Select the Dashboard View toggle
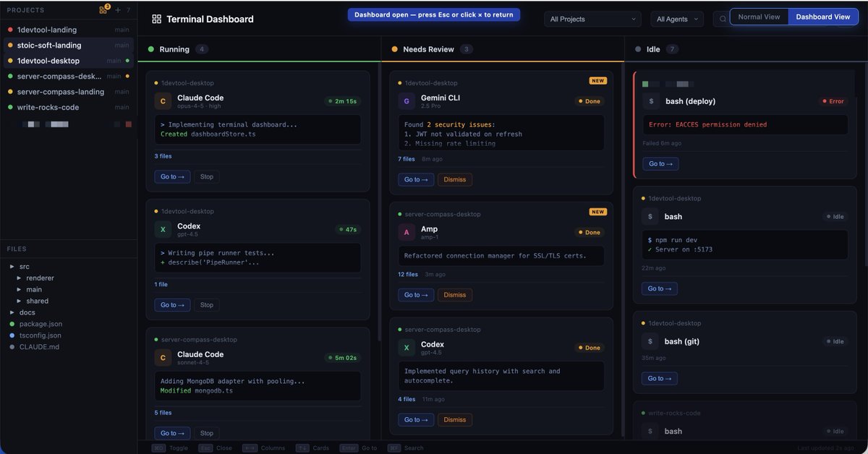Image resolution: width=868 pixels, height=454 pixels. pyautogui.click(x=823, y=17)
